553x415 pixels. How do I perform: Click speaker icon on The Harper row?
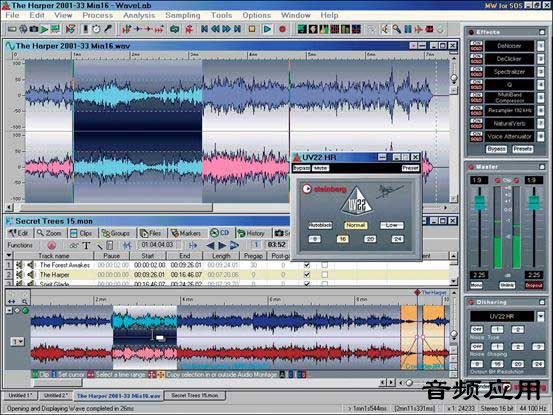pyautogui.click(x=31, y=274)
